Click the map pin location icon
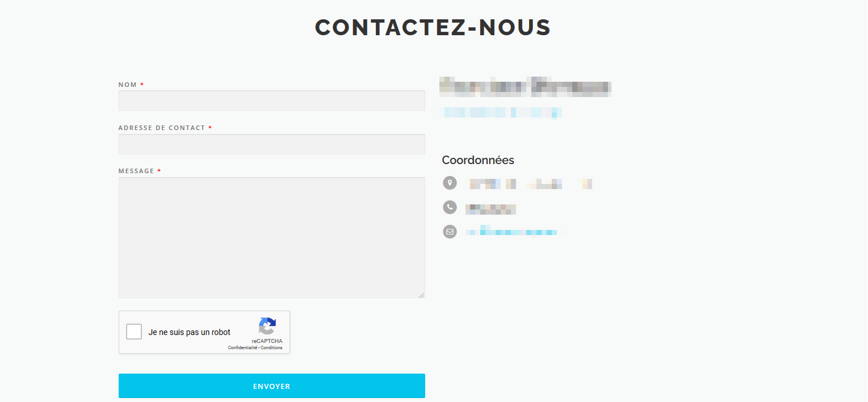868x402 pixels. [x=450, y=183]
